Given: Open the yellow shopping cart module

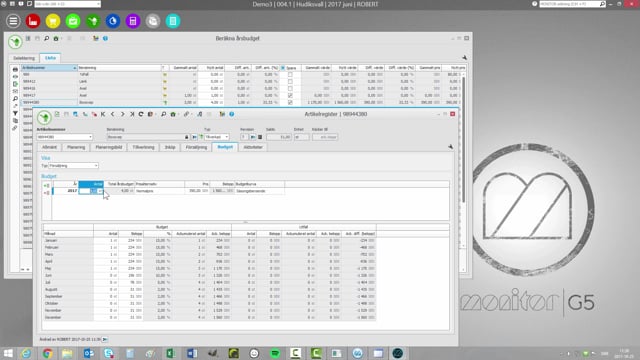Looking at the screenshot, I should pyautogui.click(x=53, y=21).
